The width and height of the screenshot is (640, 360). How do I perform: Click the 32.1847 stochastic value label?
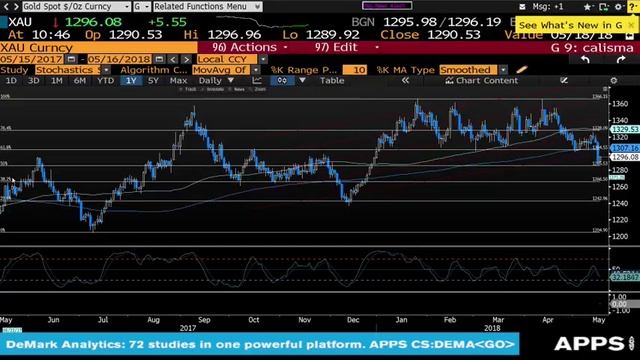click(x=624, y=277)
